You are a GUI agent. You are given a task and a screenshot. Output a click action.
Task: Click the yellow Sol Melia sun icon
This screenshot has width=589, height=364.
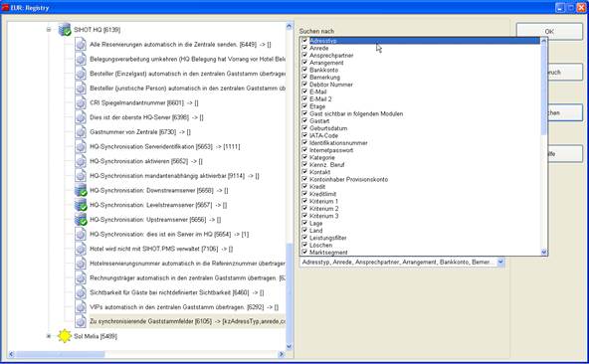[65, 336]
